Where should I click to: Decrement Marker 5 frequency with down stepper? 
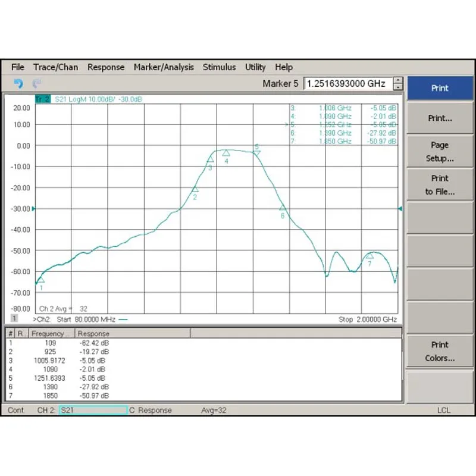pyautogui.click(x=397, y=87)
